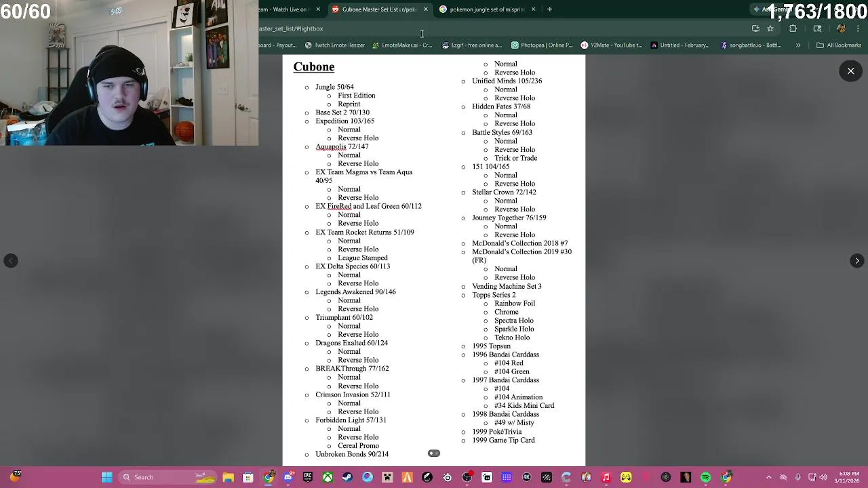Click 'Vending Machine Set 3' entry
868x488 pixels.
tap(507, 286)
